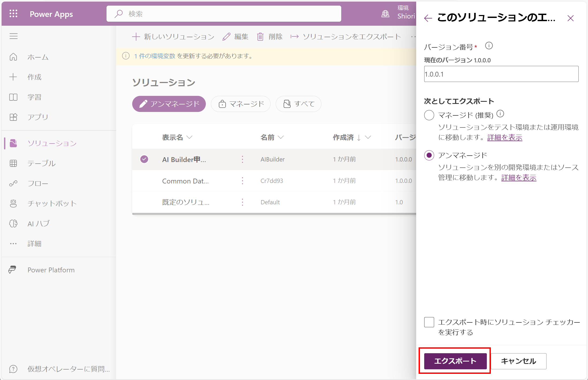The width and height of the screenshot is (588, 380).
Task: Switch to the マネージド filter tab
Action: 241,104
